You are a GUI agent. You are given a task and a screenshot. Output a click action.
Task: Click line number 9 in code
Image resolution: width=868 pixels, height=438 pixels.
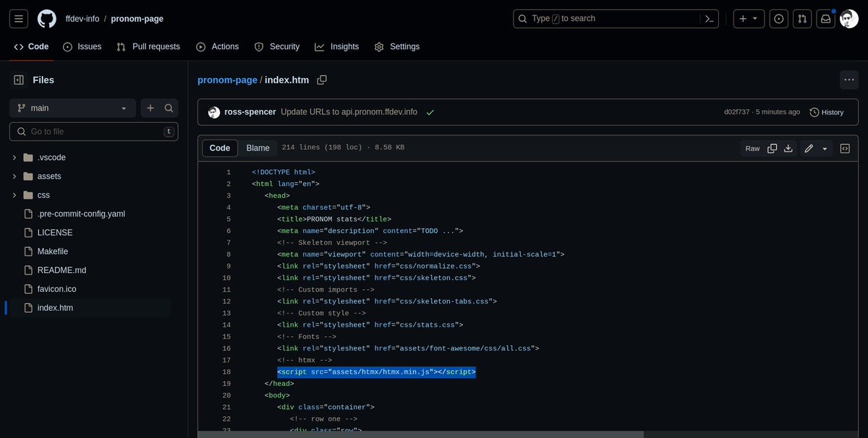coord(229,266)
